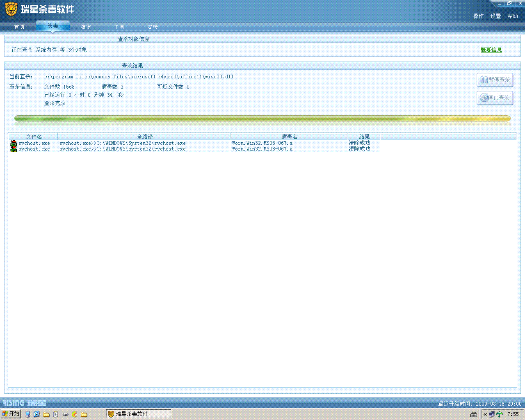Go to the 工具 tab
Viewport: 525px width, 420px height.
(119, 27)
